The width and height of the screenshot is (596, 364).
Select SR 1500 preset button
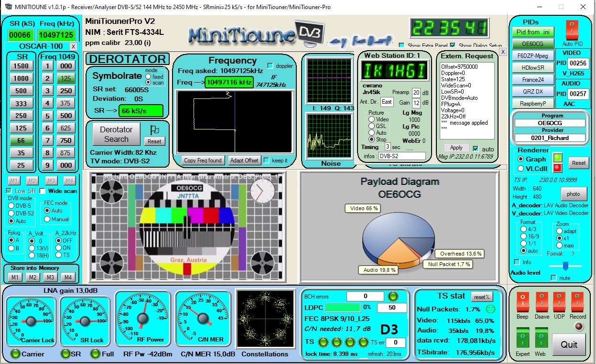(21, 66)
